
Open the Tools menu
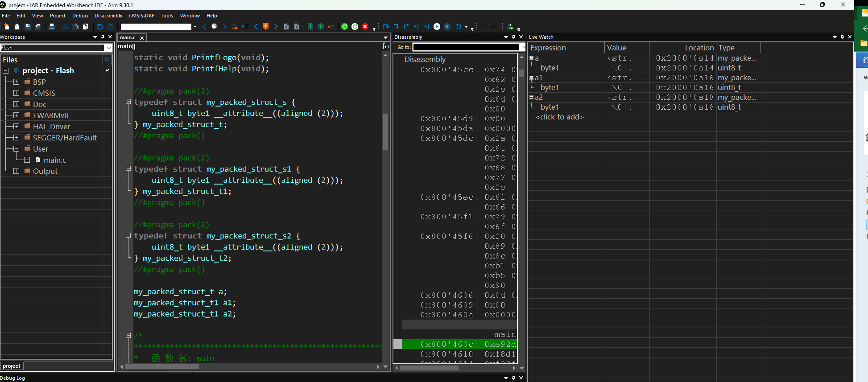click(167, 16)
